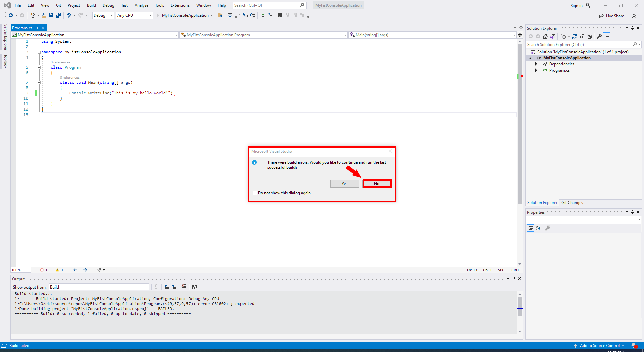Click the Pending Changes Filter clock icon
Screen dimensions: 644x352
563,36
